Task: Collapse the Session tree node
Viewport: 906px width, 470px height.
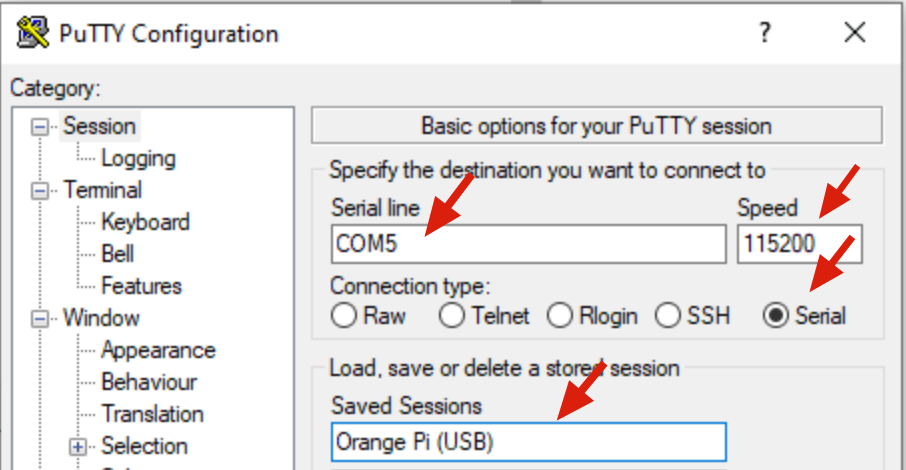Action: click(40, 127)
